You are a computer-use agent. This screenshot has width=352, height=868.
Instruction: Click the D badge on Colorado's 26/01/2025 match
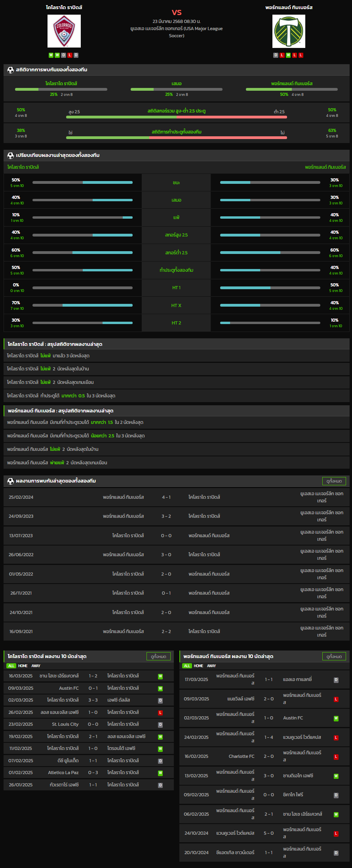click(x=160, y=785)
